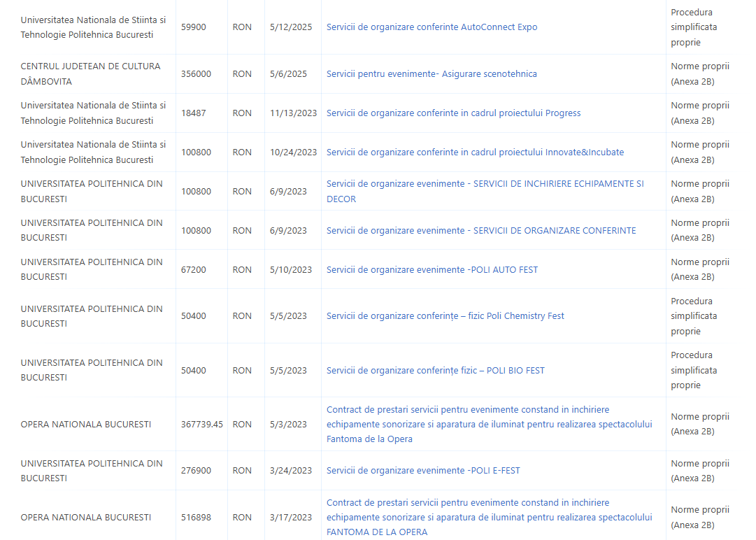Open 'Servicii de organizare conferinte AutoConnect Expo' link

tap(432, 27)
